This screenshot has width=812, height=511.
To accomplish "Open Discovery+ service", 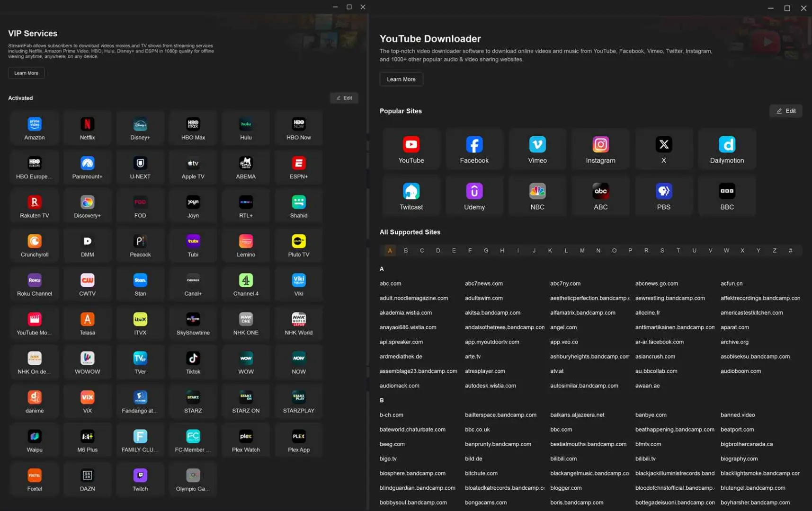I will pos(87,206).
